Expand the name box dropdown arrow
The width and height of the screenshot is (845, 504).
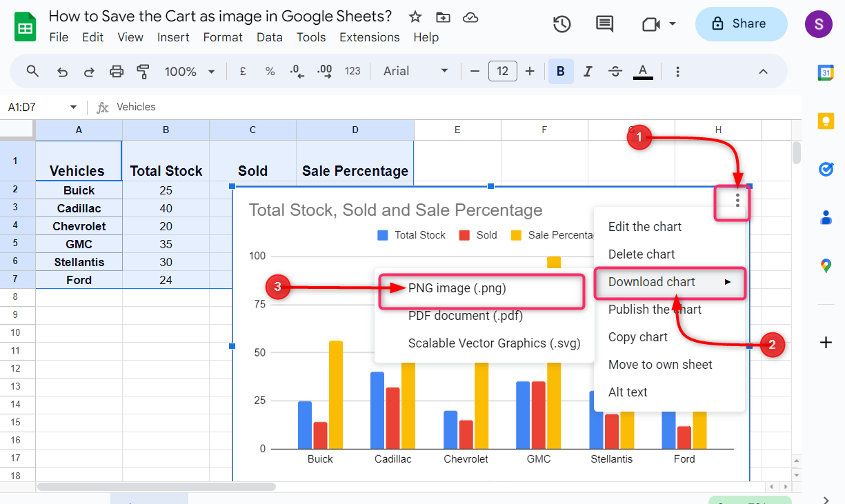73,107
